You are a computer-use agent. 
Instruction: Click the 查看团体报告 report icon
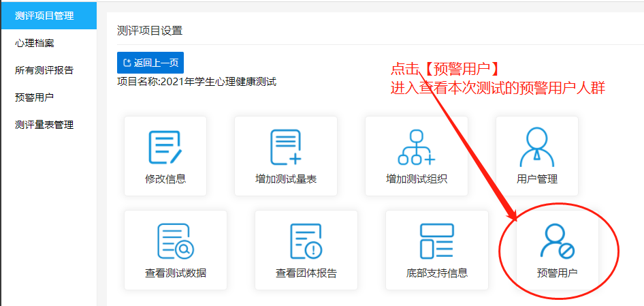pyautogui.click(x=306, y=241)
